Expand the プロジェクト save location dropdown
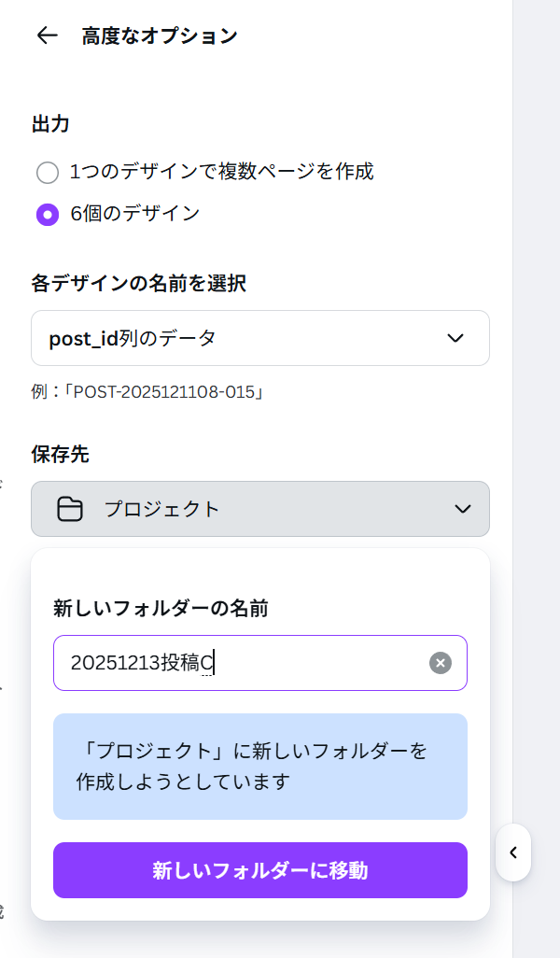The height and width of the screenshot is (958, 560). (259, 509)
